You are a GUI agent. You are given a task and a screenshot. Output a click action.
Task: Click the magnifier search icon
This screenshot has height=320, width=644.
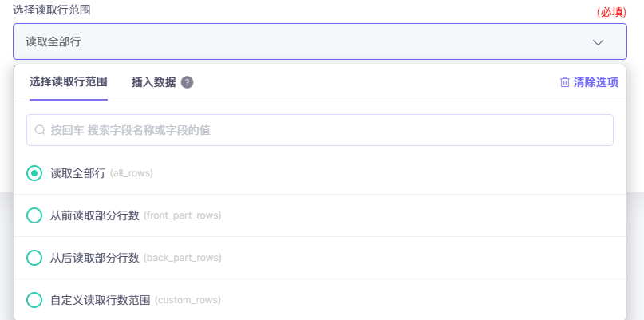[40, 130]
